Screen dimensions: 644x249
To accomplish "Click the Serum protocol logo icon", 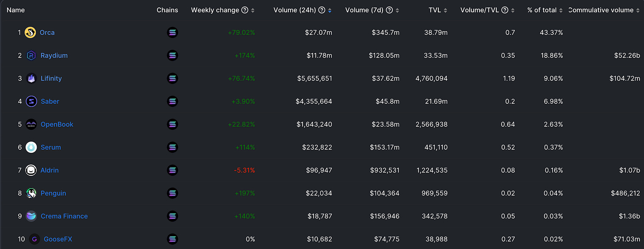I will tap(31, 147).
